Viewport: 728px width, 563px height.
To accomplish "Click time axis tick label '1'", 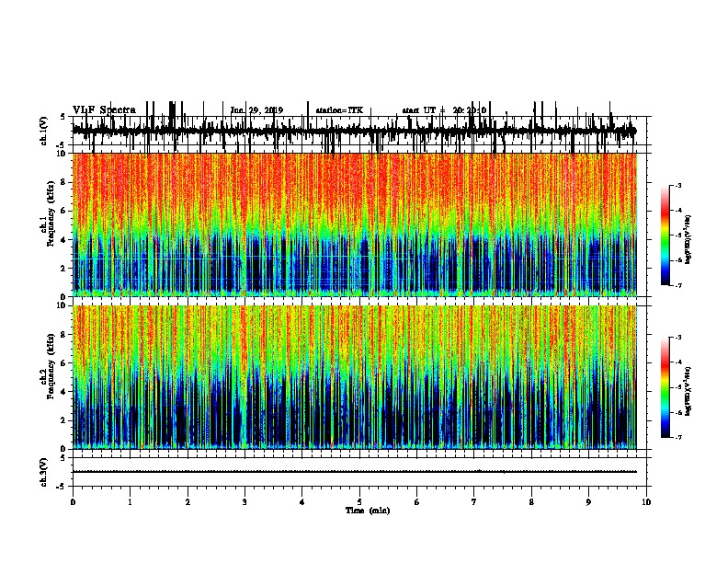I will coord(130,502).
